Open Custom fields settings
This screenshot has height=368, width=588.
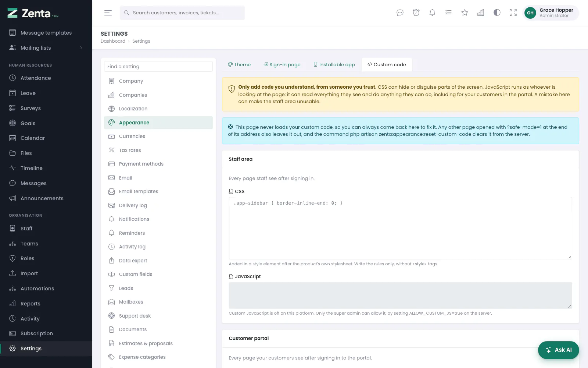coord(158,275)
